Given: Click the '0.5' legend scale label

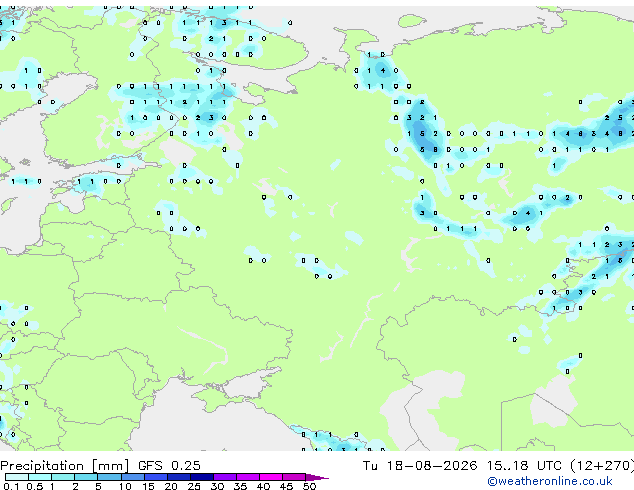Looking at the screenshot, I should tap(34, 486).
